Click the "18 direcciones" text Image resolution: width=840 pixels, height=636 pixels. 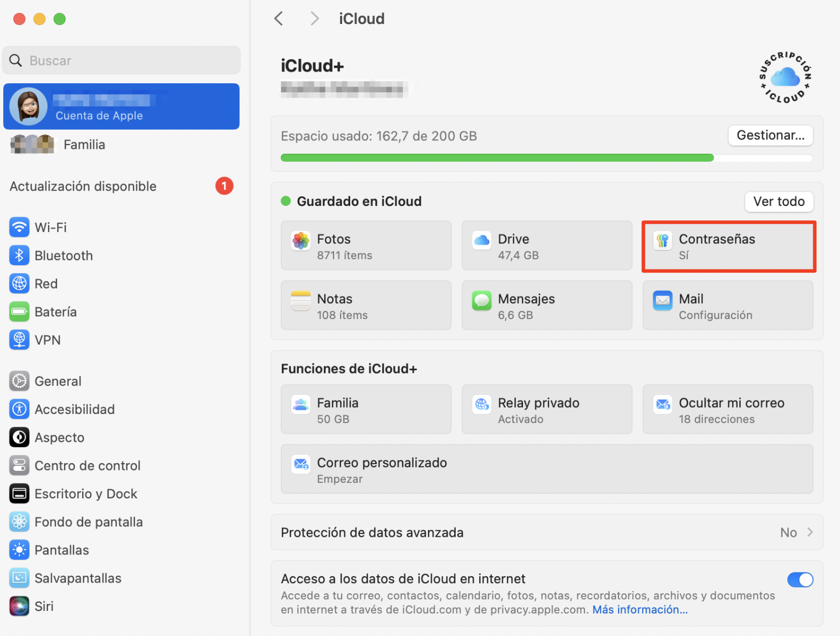717,419
